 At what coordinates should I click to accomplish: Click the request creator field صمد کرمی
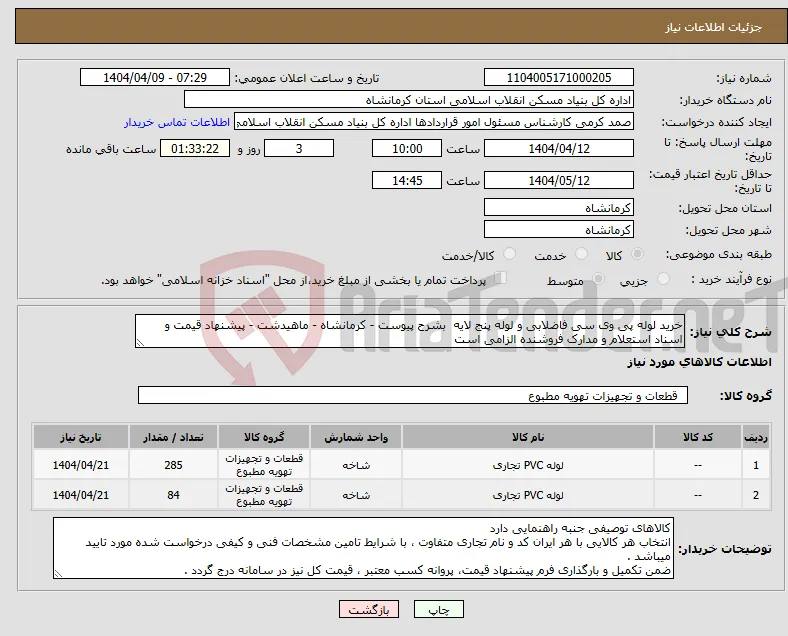434,122
